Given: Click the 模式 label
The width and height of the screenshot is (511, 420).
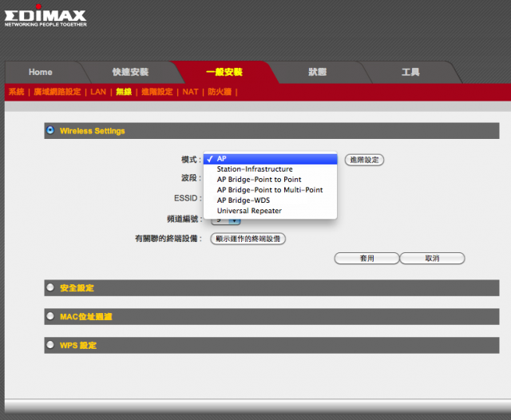Looking at the screenshot, I should [192, 160].
